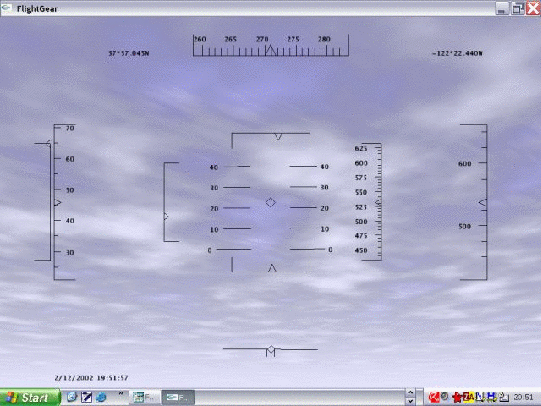Click the taskbar scroll up arrow
This screenshot has height=406, width=541.
pos(410,393)
